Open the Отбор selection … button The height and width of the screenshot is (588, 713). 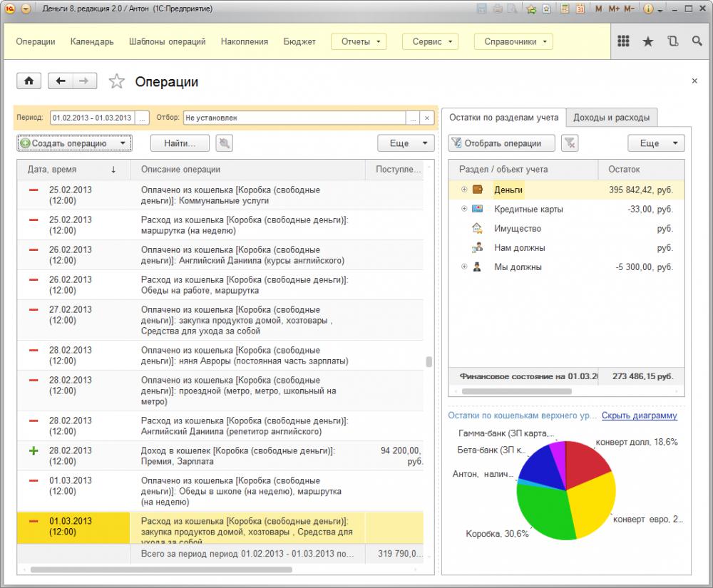tap(412, 118)
